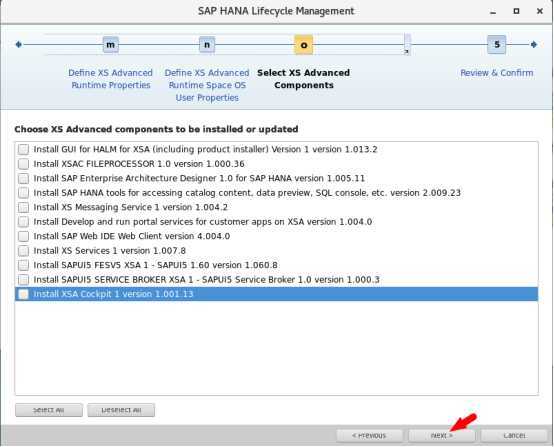Tick the SAP Enterprise Architecture Designer checkbox
This screenshot has height=447, width=554.
click(23, 178)
